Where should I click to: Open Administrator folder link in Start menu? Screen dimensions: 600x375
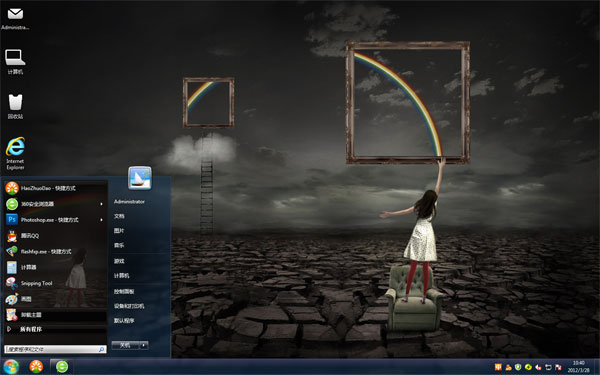[x=129, y=202]
